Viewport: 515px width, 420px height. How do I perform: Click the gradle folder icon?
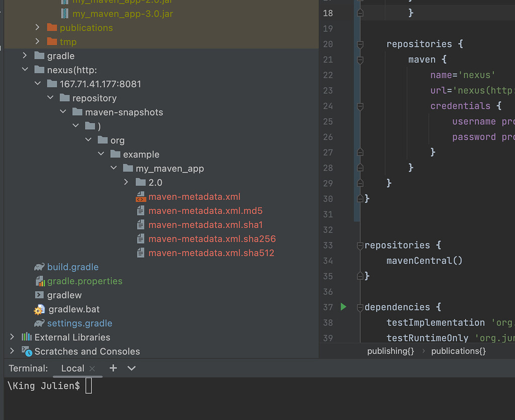39,55
